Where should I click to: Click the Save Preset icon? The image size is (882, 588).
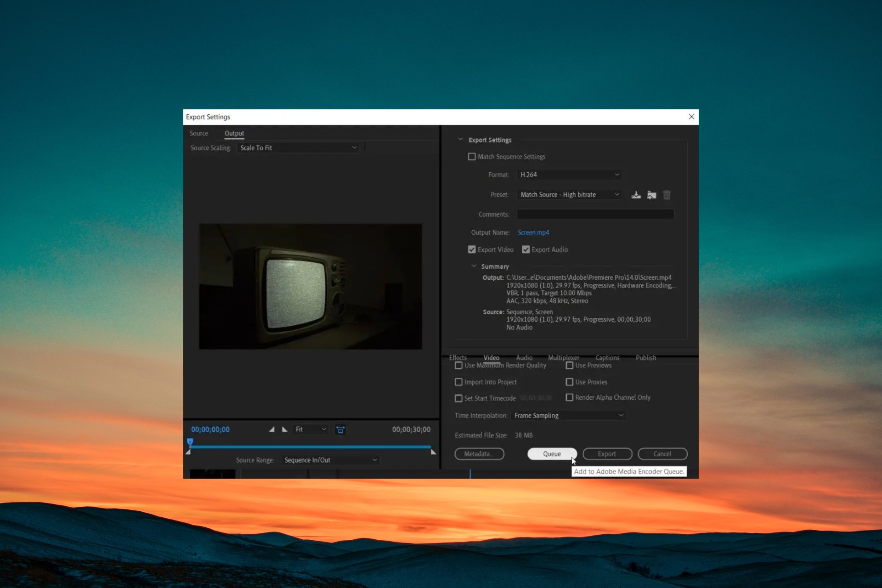(636, 195)
